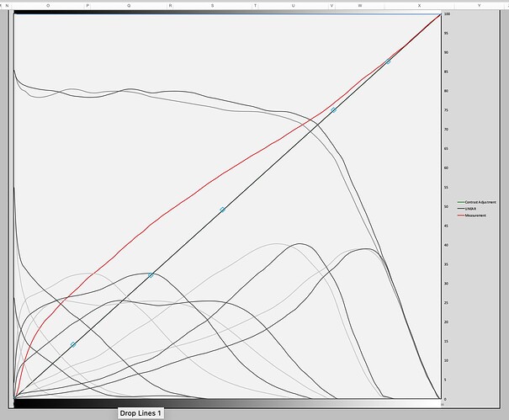
Task: Select column Q header
Action: (129, 5)
